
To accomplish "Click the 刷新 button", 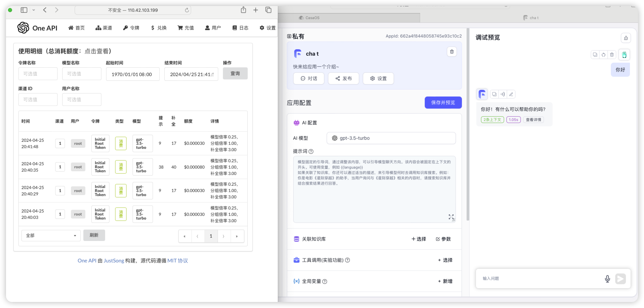I will (x=94, y=235).
